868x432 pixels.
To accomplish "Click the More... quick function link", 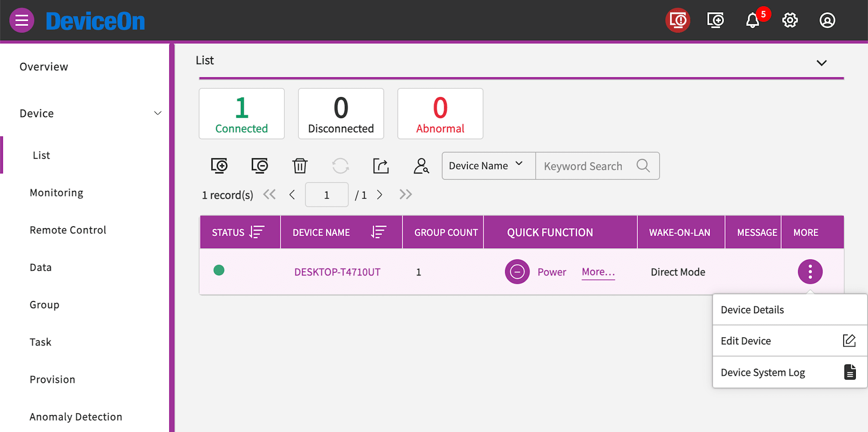I will click(598, 272).
